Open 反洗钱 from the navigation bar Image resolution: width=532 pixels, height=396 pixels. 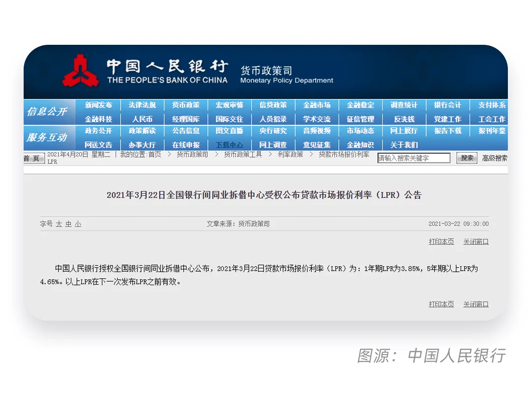(x=404, y=119)
